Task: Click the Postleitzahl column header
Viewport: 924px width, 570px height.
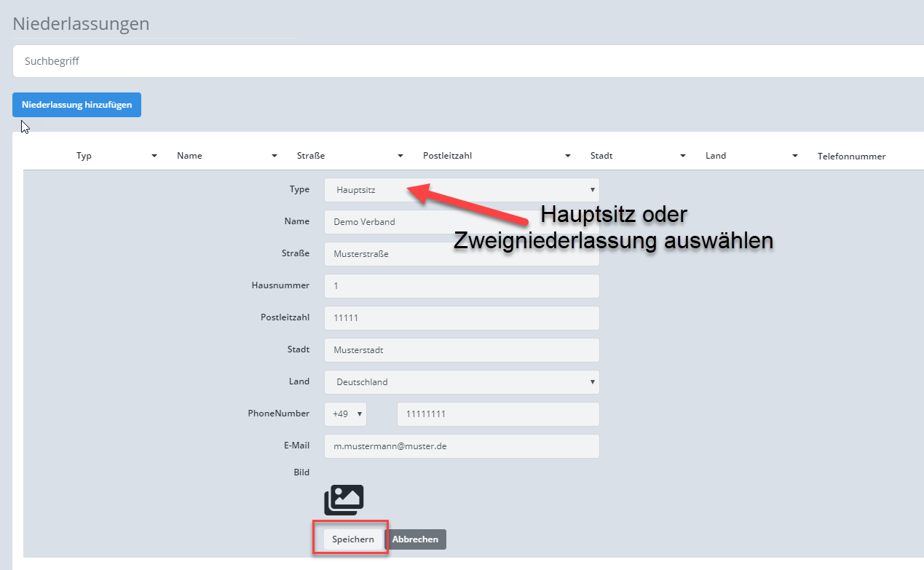Action: tap(448, 156)
